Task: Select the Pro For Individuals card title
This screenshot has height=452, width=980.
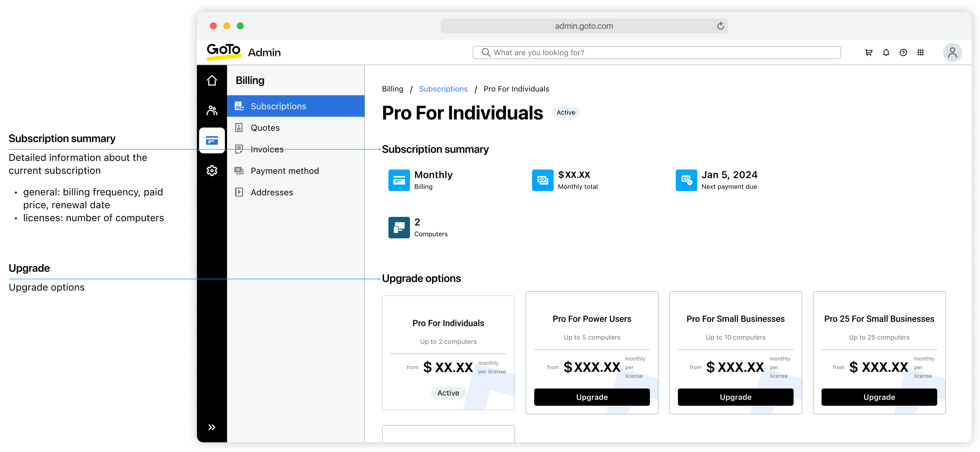Action: 448,323
